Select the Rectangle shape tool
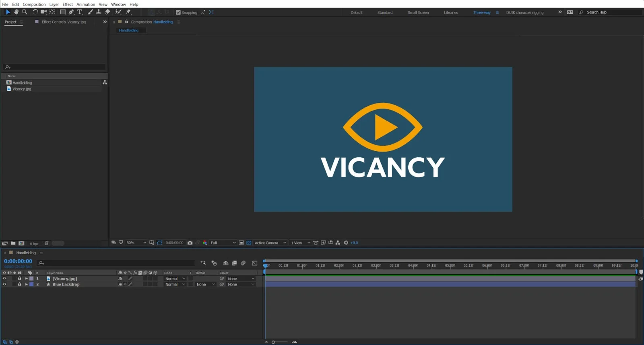This screenshot has height=345, width=644. pos(63,12)
